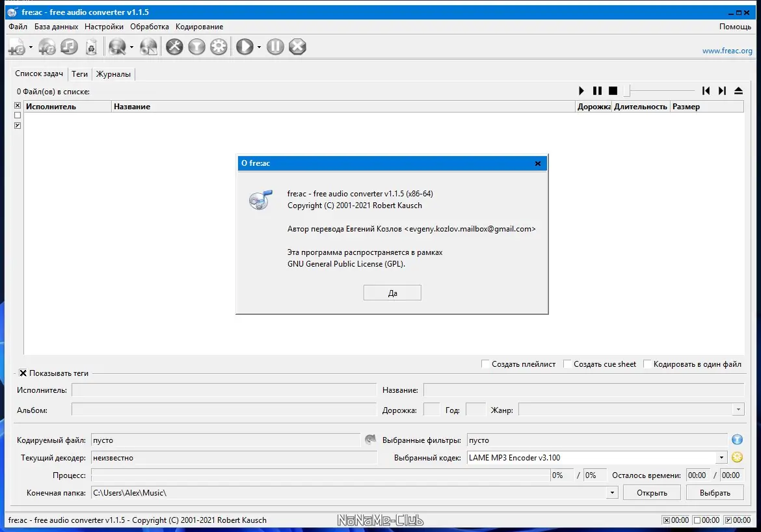
Task: Clear the joblist with the recycle bin icon
Action: tap(91, 47)
